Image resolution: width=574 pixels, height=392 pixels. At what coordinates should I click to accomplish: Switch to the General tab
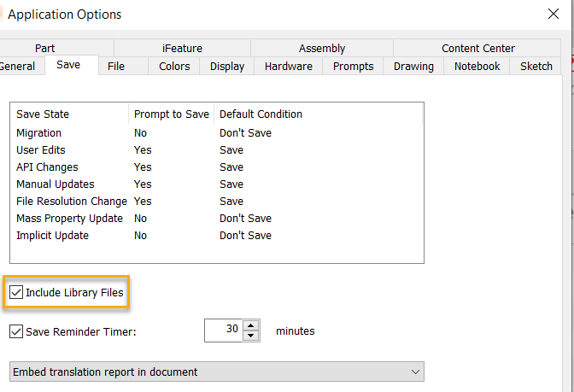(17, 67)
